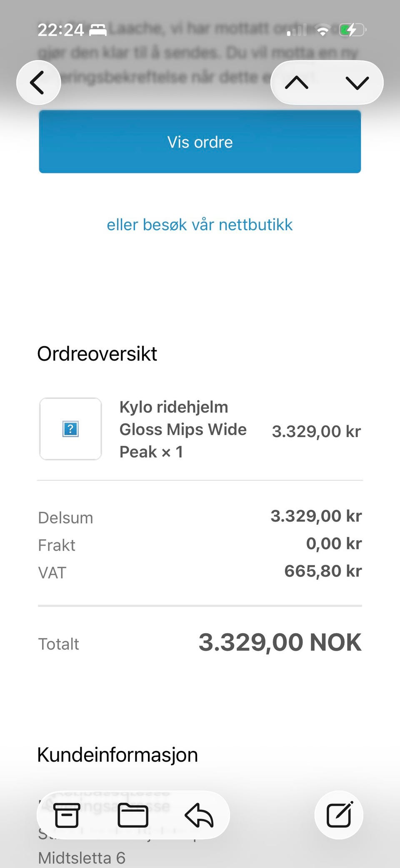Compose a new message

pos(339,815)
